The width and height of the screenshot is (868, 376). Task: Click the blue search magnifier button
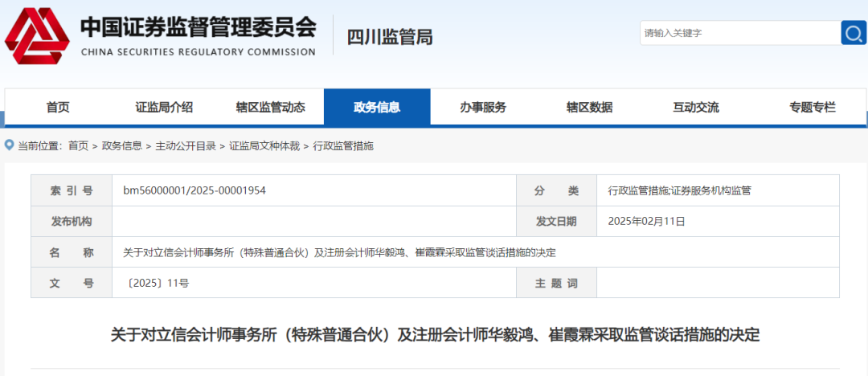[854, 33]
